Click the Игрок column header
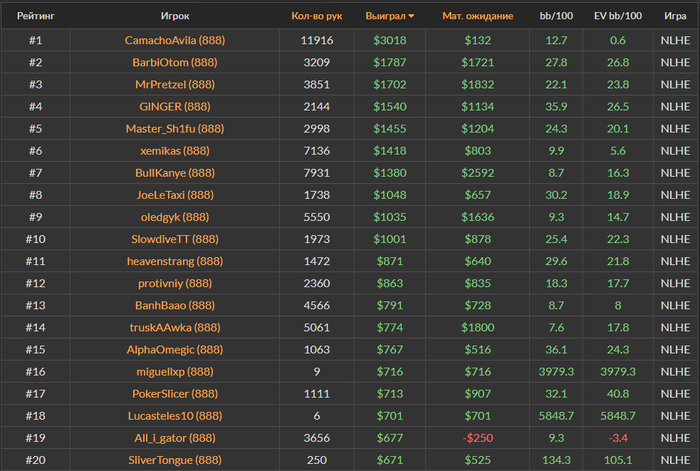 pyautogui.click(x=175, y=16)
